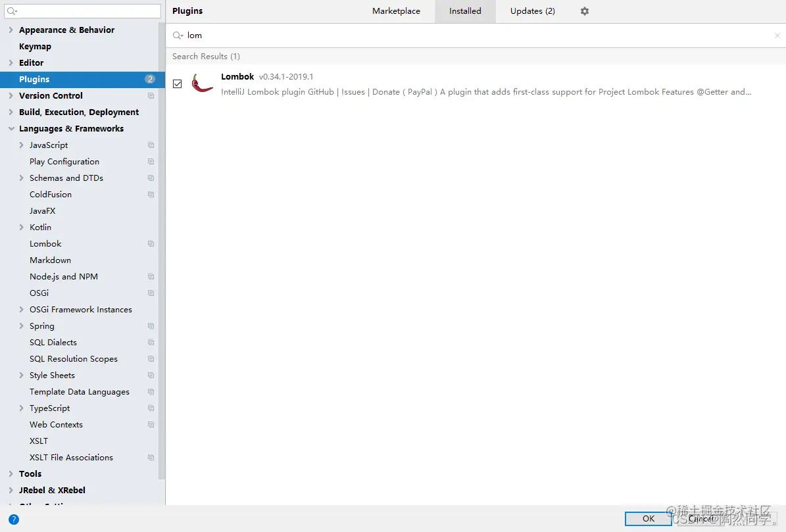Collapse Languages & Frameworks section
Image resolution: width=786 pixels, height=532 pixels.
tap(11, 129)
